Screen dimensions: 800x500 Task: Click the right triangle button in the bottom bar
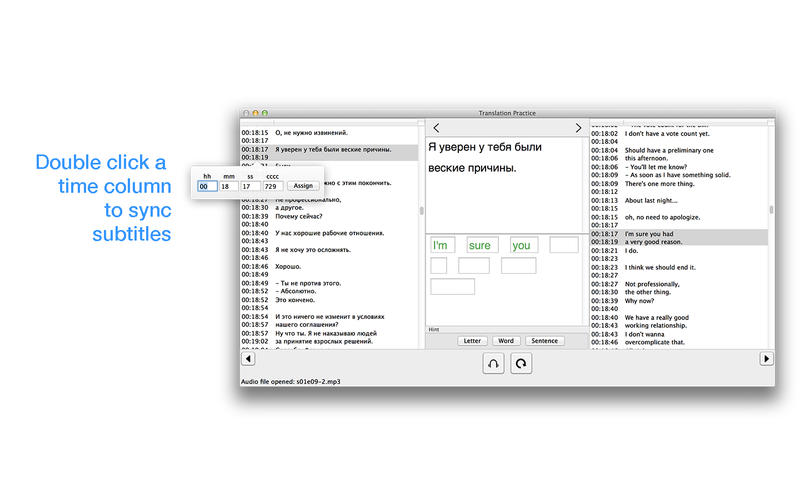tap(766, 359)
